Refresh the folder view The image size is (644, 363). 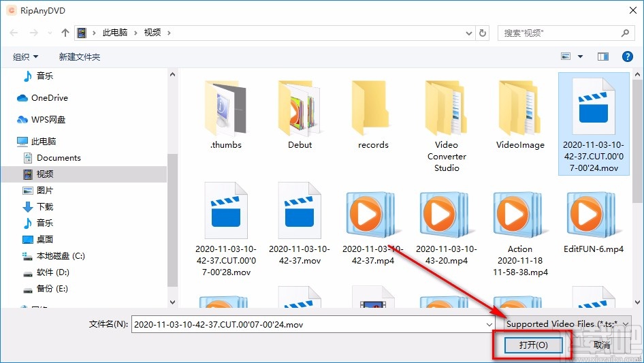click(483, 33)
